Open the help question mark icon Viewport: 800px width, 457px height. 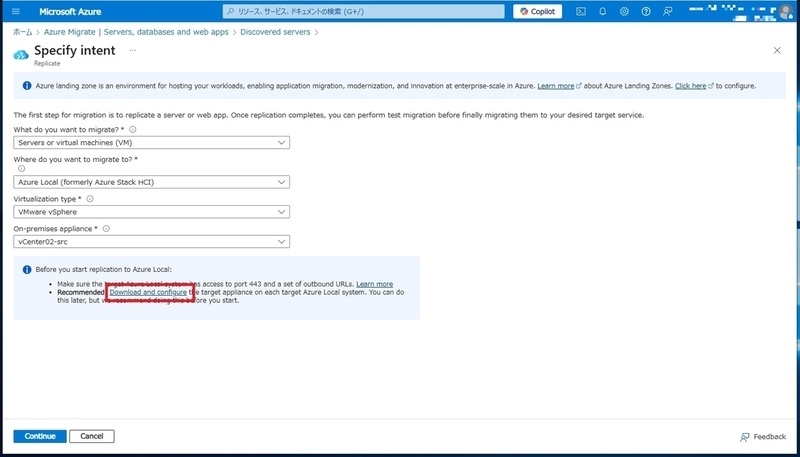[646, 12]
